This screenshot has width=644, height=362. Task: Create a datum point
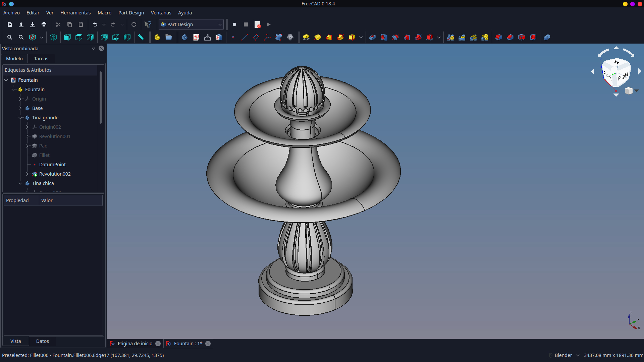click(x=233, y=37)
